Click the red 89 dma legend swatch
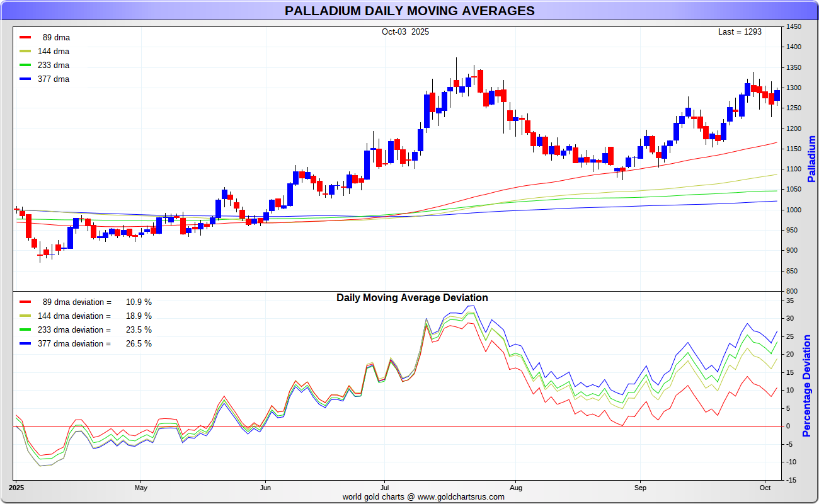This screenshot has height=504, width=819. (x=25, y=37)
